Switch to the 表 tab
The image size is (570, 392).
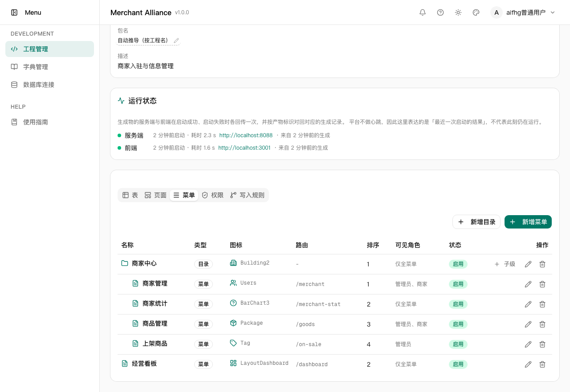pyautogui.click(x=130, y=195)
